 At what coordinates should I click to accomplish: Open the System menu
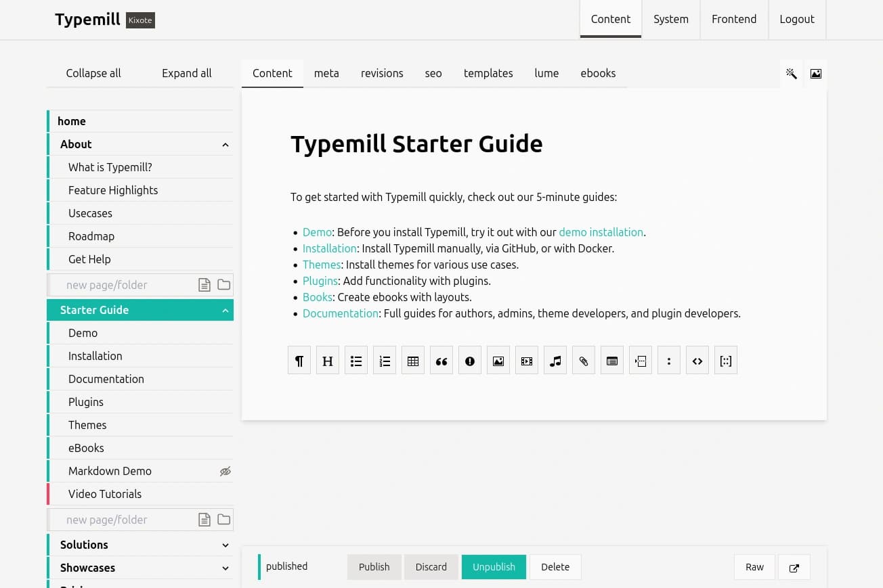coord(670,19)
